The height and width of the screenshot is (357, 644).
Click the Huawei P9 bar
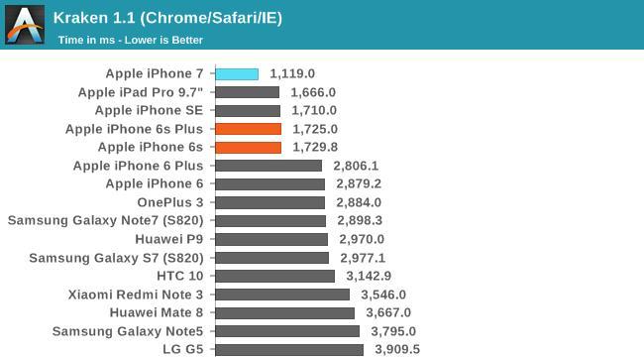[271, 239]
